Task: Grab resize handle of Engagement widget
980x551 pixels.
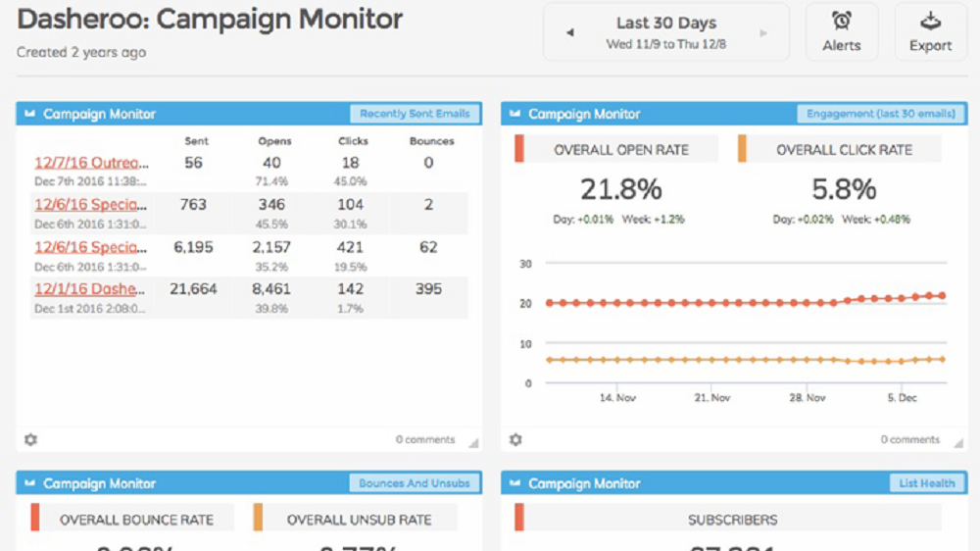Action: (958, 443)
